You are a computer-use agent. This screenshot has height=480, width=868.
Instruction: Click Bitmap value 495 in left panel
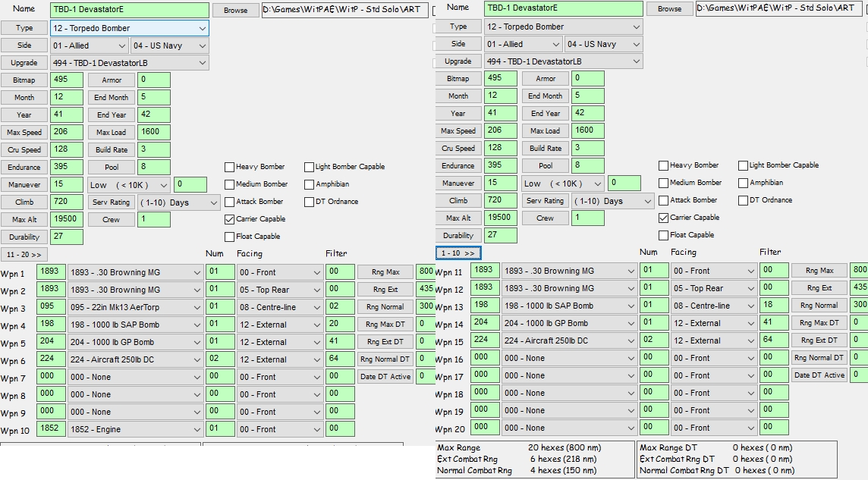pyautogui.click(x=67, y=80)
